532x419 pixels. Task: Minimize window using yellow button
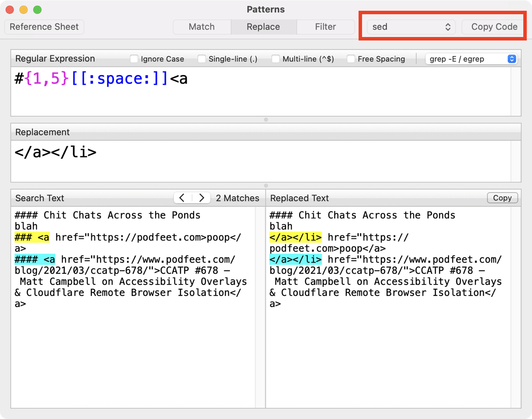coord(23,10)
